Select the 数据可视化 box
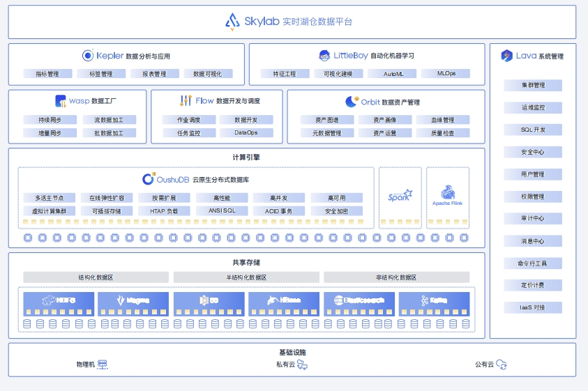 208,74
